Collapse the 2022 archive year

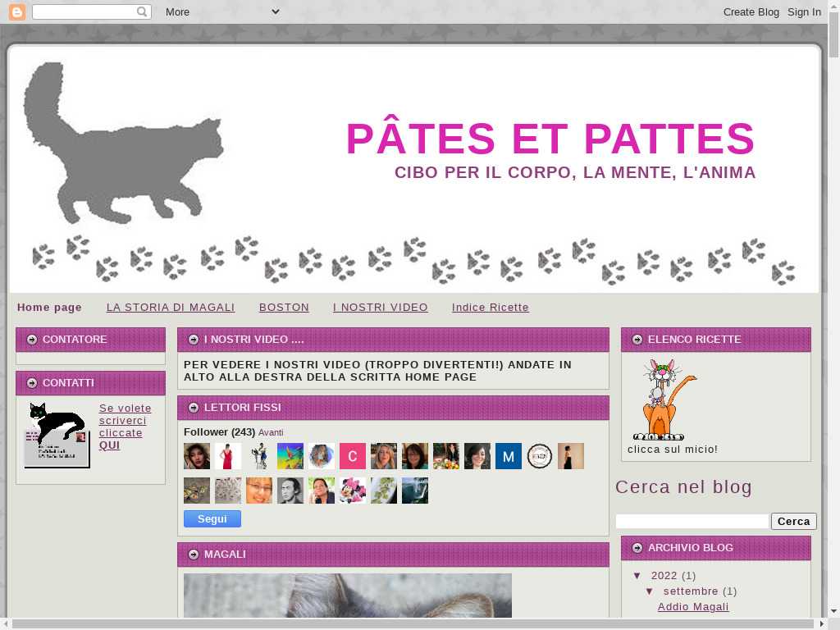637,576
